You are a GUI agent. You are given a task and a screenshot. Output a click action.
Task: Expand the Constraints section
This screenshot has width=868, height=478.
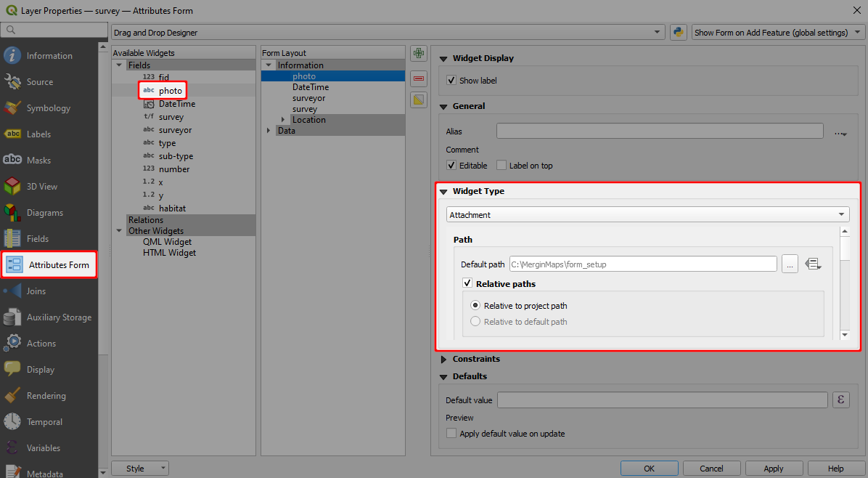[477, 358]
